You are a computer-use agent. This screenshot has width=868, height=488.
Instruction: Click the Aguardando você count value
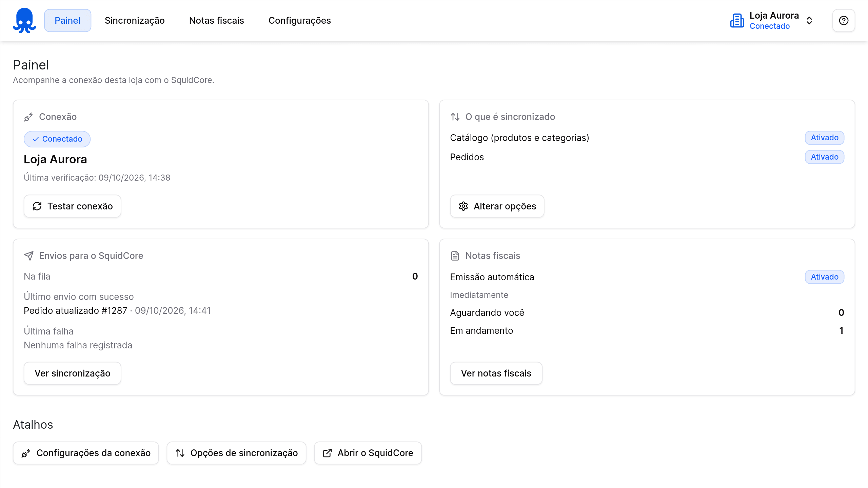pyautogui.click(x=841, y=312)
